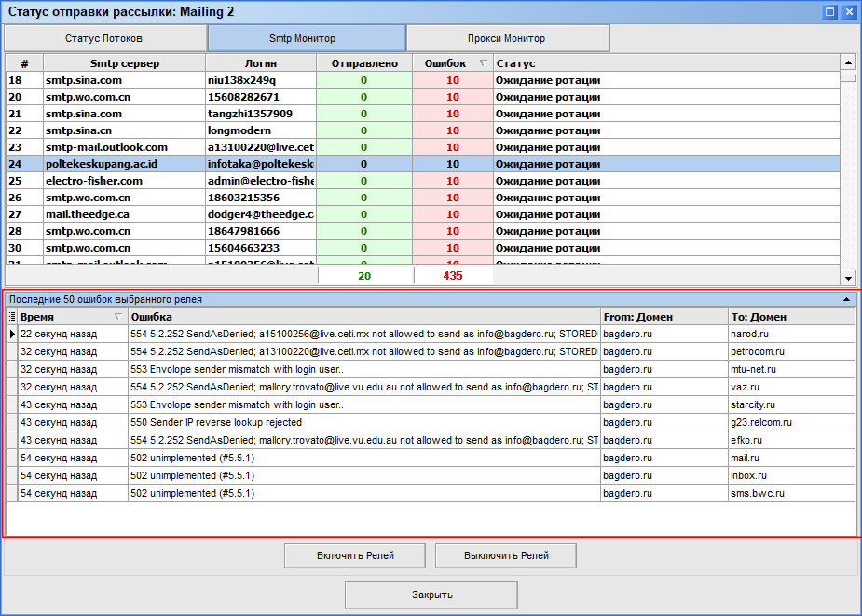Select login 18603215356 cell
Viewport: 862px width, 616px height.
coord(261,198)
